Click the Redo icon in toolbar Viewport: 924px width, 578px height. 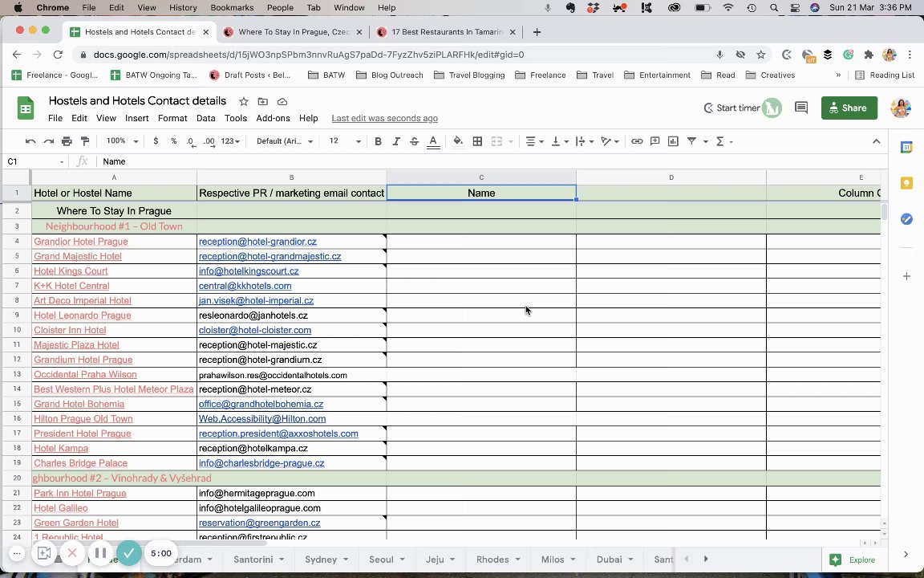coord(49,141)
